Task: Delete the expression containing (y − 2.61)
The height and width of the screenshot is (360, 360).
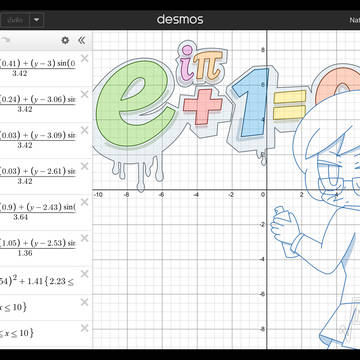Action: 85,166
